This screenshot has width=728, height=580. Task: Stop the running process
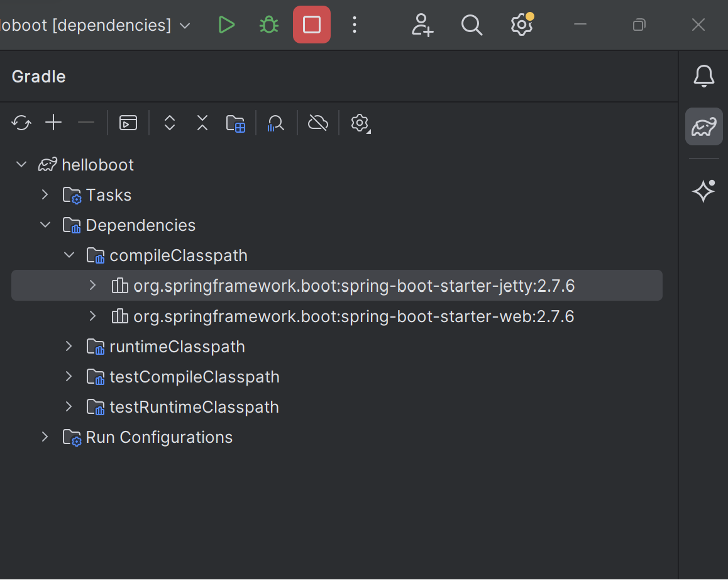pos(312,25)
